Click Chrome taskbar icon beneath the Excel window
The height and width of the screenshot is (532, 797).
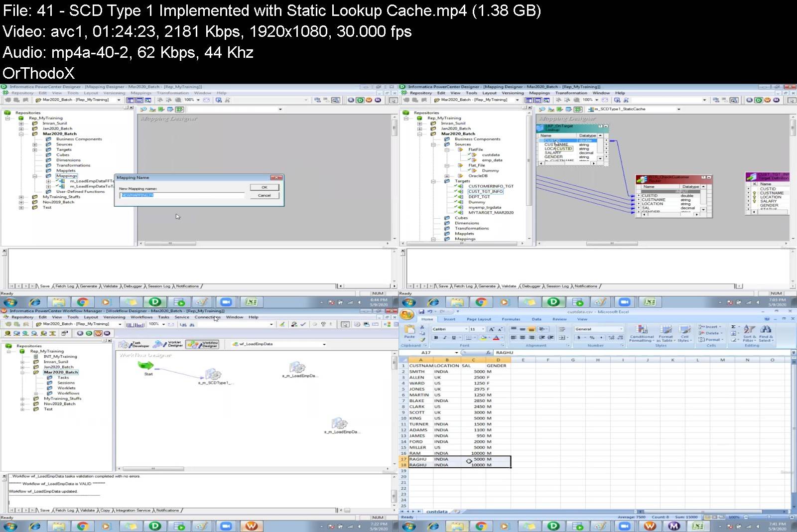pyautogui.click(x=481, y=526)
